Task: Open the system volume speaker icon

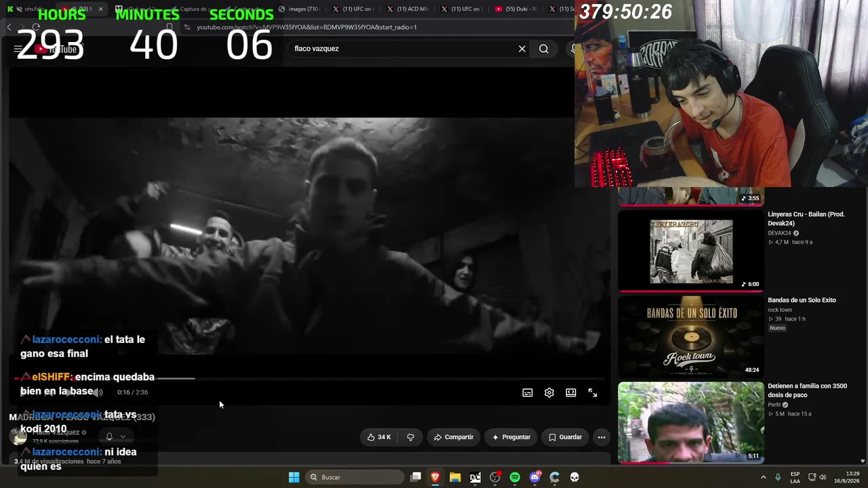Action: [x=823, y=477]
